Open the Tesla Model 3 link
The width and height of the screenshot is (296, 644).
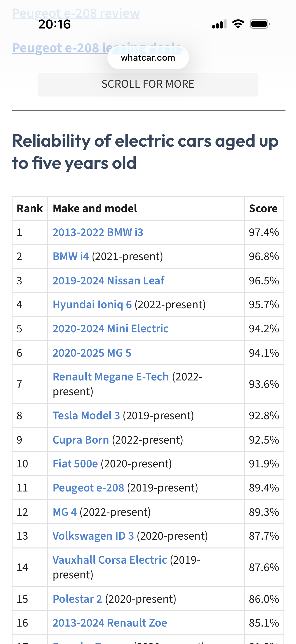coord(86,416)
